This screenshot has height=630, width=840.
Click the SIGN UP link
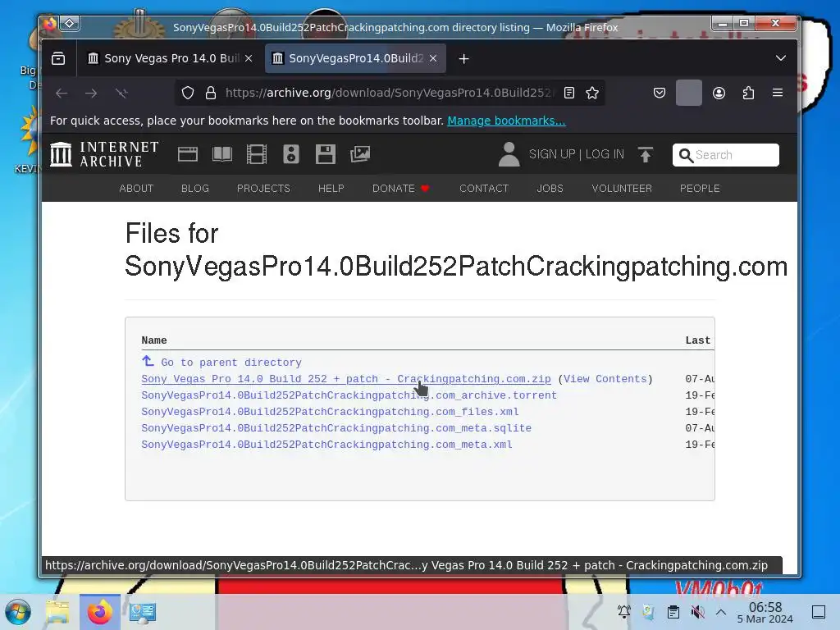point(552,154)
